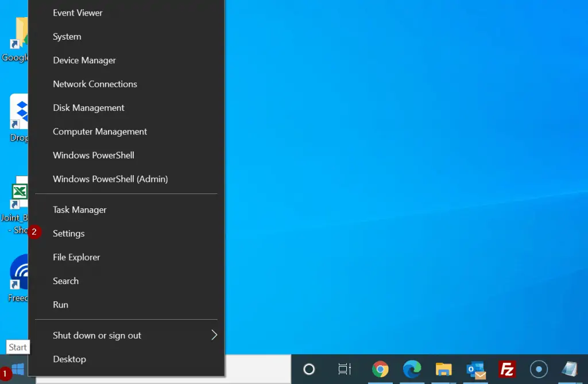Screen dimensions: 588x384
Task: Open Event Viewer from the menu
Action: 78,13
